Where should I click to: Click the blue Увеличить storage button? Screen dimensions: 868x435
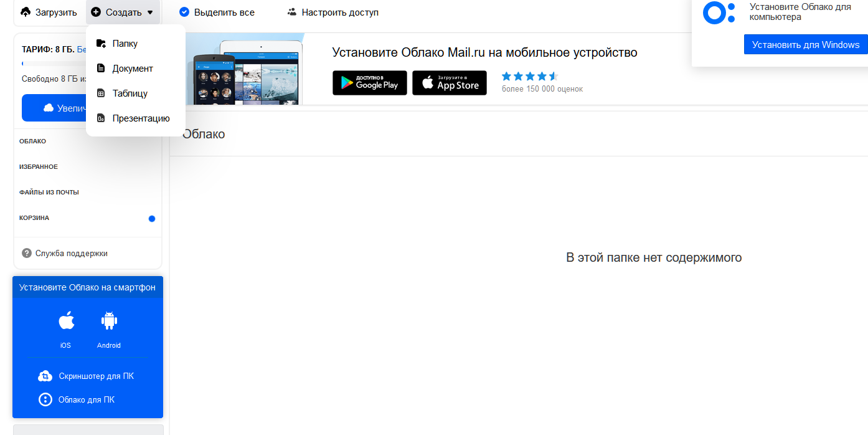pyautogui.click(x=54, y=108)
